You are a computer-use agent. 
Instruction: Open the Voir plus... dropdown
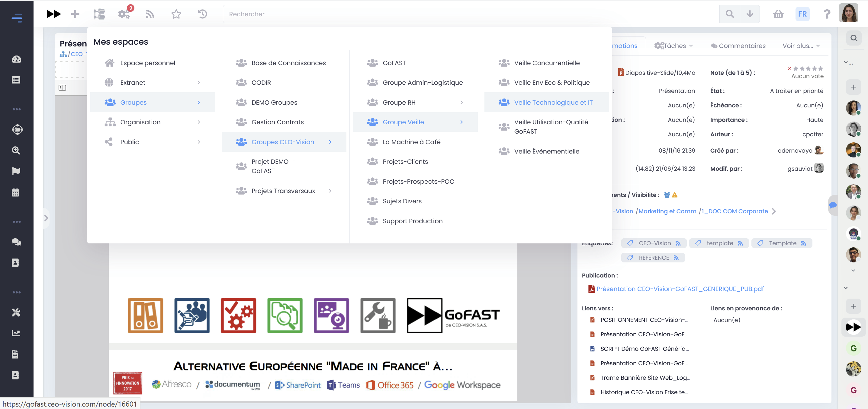point(801,46)
